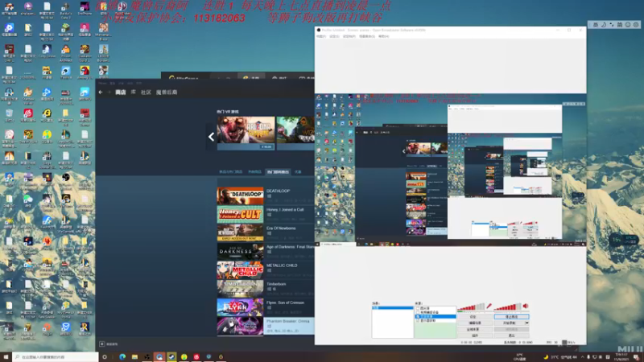Mute desktop audio via OBS speaker icon
Screen dimensions: 644x362
(526, 306)
